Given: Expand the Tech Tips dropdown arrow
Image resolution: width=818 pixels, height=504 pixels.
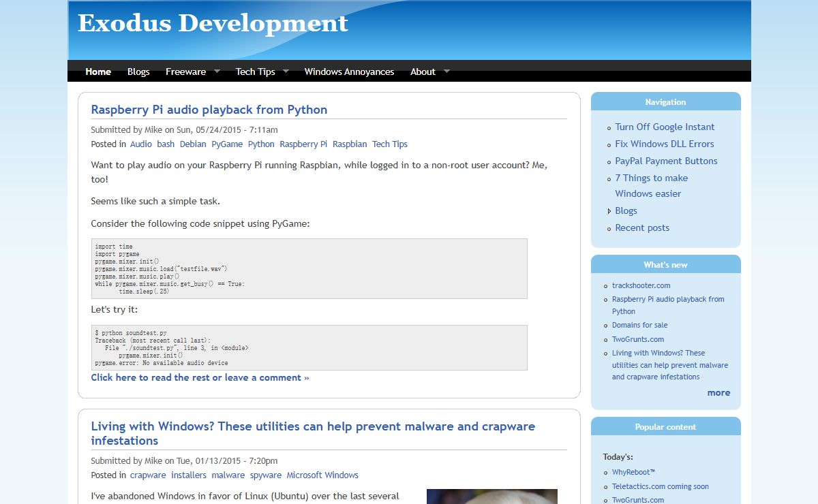Looking at the screenshot, I should tap(286, 71).
